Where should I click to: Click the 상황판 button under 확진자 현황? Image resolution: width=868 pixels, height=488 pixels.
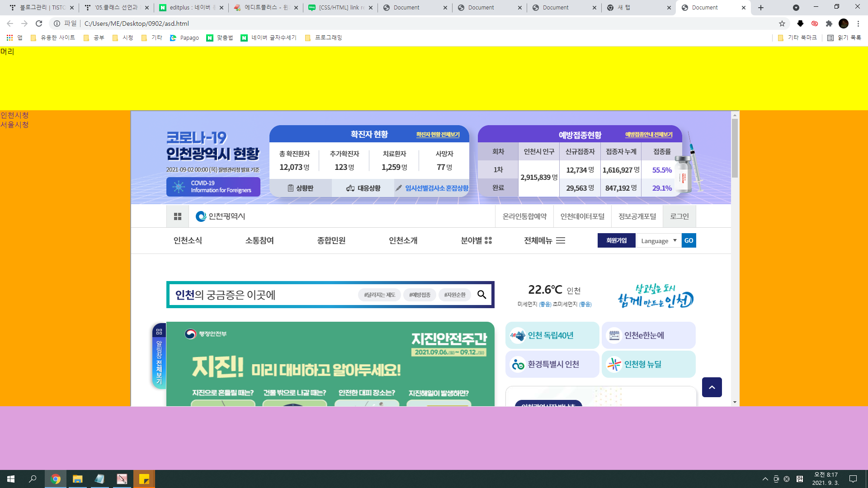tap(301, 188)
